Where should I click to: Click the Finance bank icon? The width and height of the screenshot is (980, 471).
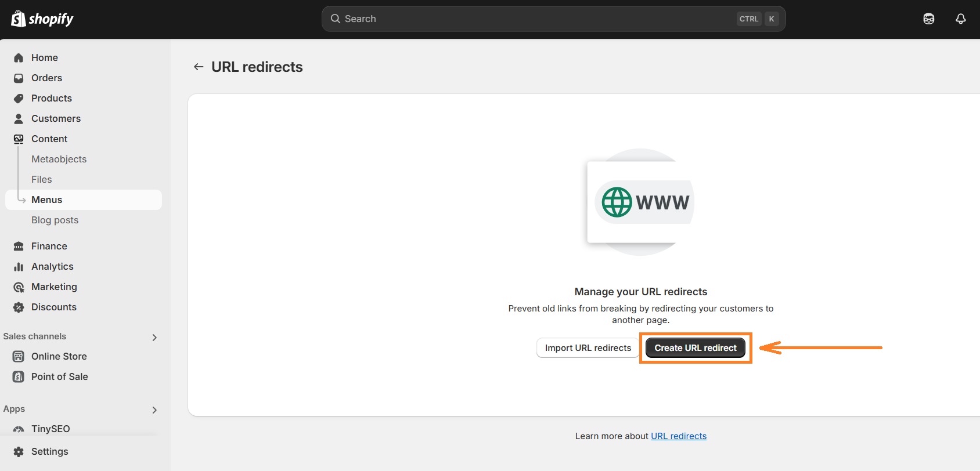[19, 246]
